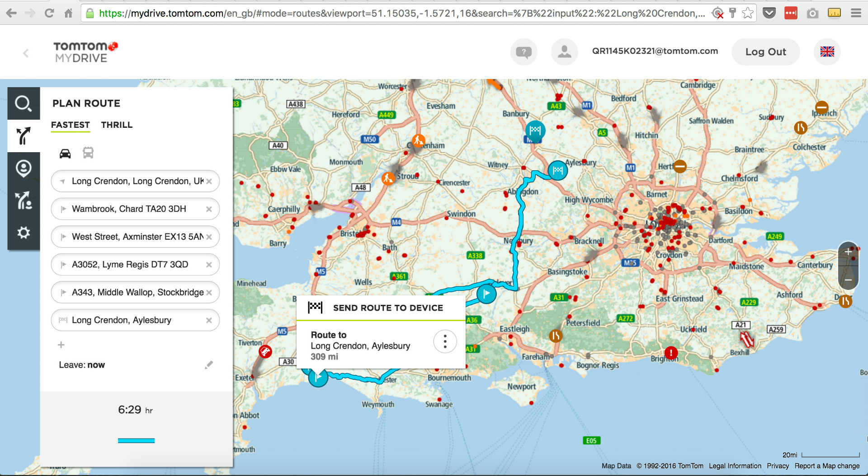Edit the A343, Middle Wallop field

[x=135, y=293]
